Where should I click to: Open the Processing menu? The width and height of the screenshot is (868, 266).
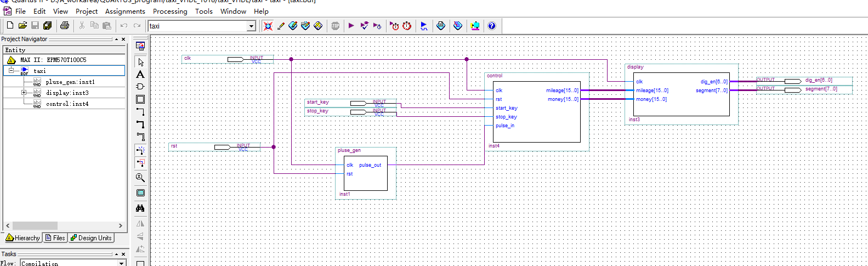(x=170, y=11)
